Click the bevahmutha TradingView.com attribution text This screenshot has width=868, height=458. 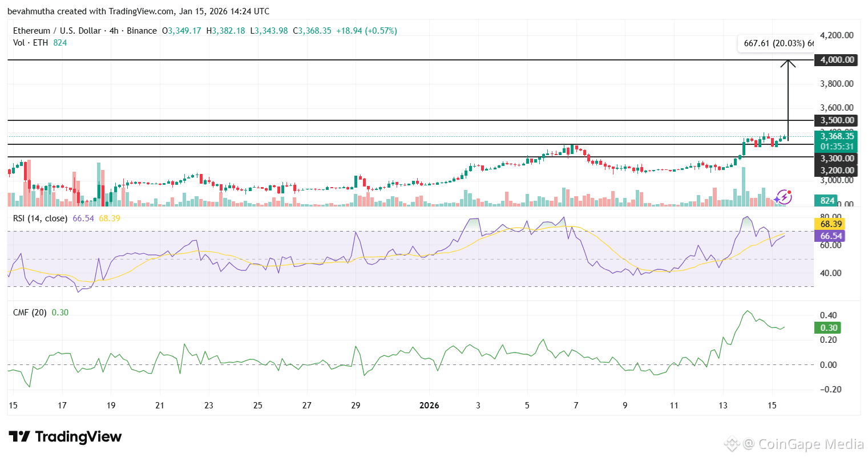pyautogui.click(x=139, y=11)
